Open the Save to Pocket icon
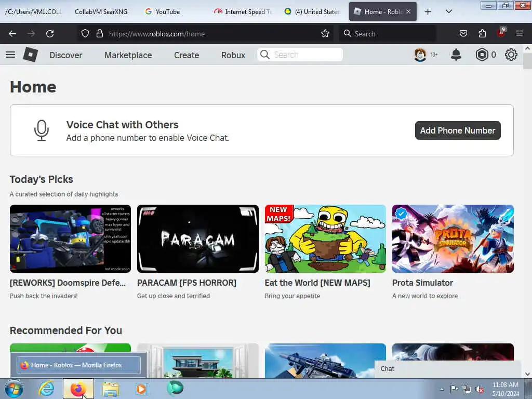The width and height of the screenshot is (532, 399). 463,34
